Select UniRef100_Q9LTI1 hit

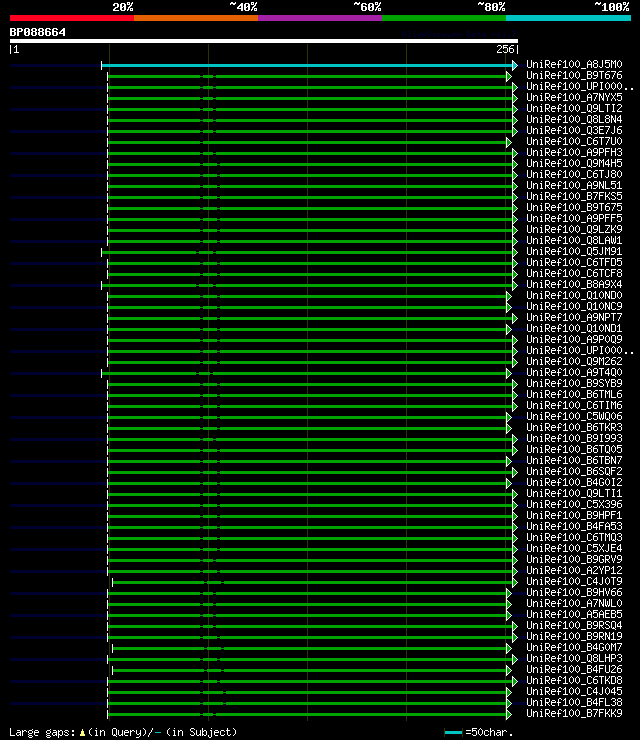pyautogui.click(x=574, y=494)
